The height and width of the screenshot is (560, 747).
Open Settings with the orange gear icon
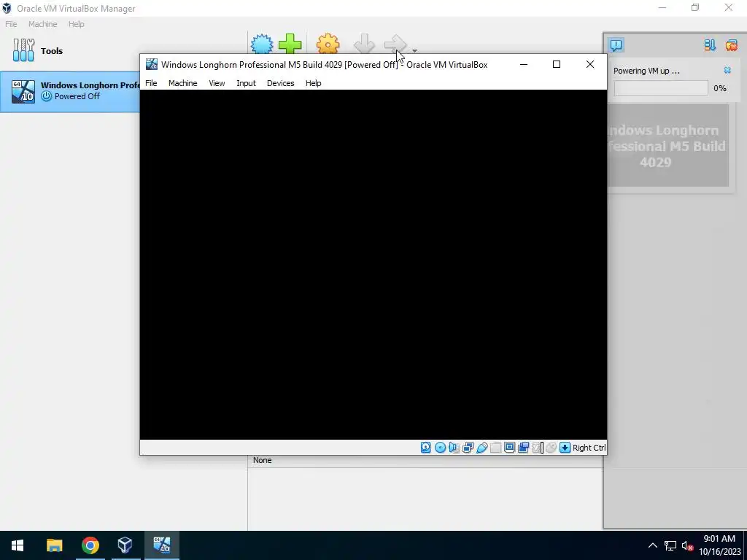click(328, 44)
